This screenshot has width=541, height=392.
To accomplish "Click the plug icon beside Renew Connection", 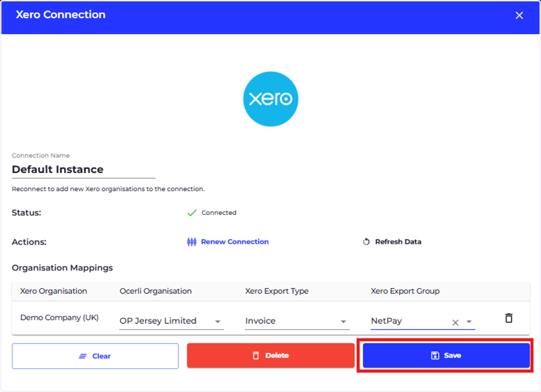I will (192, 242).
